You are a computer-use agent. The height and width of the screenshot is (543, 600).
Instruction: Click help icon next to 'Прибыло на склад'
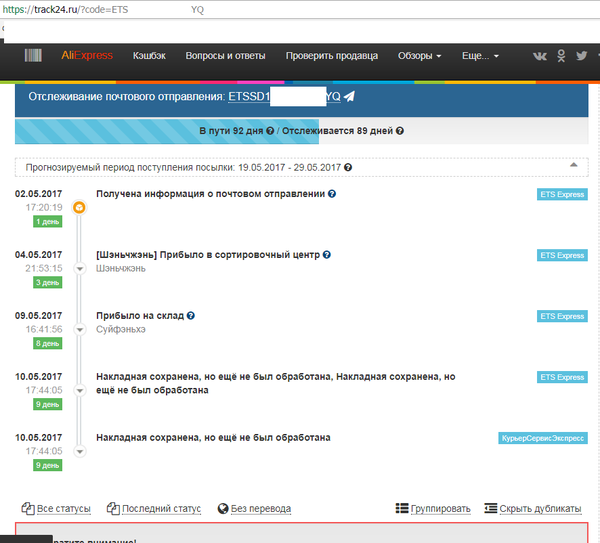pos(191,316)
